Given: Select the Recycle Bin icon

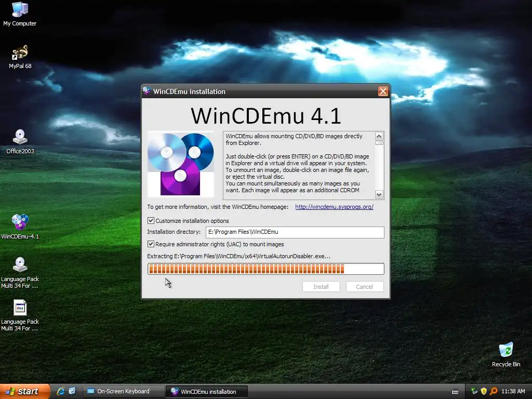Looking at the screenshot, I should (x=506, y=355).
